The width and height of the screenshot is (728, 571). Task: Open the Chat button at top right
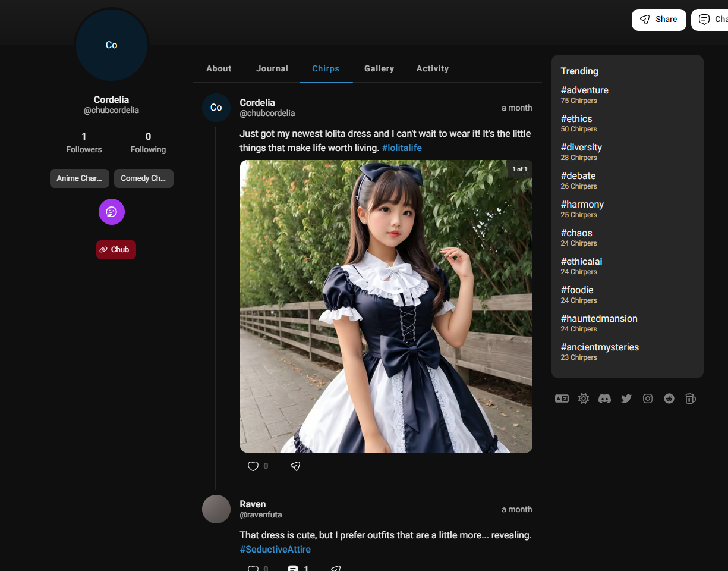click(710, 20)
